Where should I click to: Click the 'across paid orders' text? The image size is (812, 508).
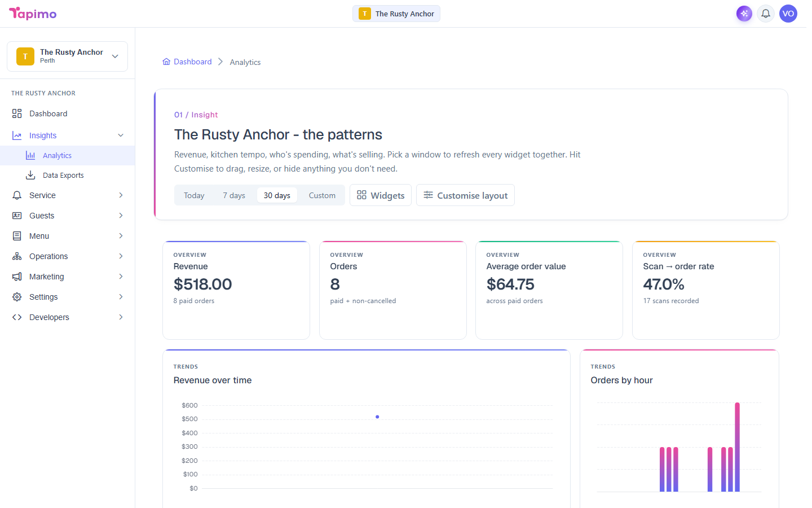pyautogui.click(x=514, y=301)
